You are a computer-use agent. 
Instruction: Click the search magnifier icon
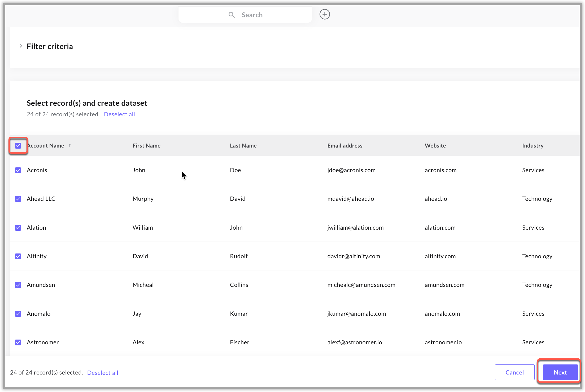coord(232,15)
